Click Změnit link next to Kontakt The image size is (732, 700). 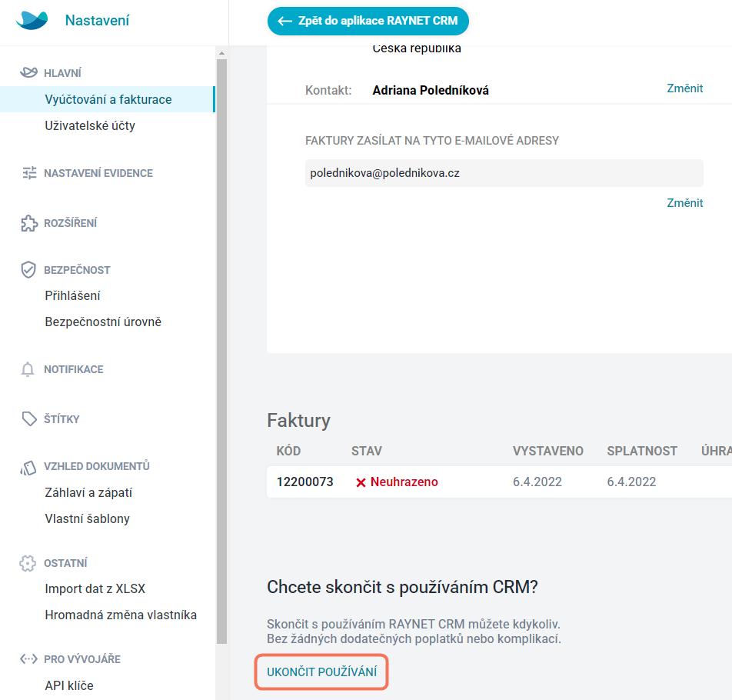[x=684, y=88]
